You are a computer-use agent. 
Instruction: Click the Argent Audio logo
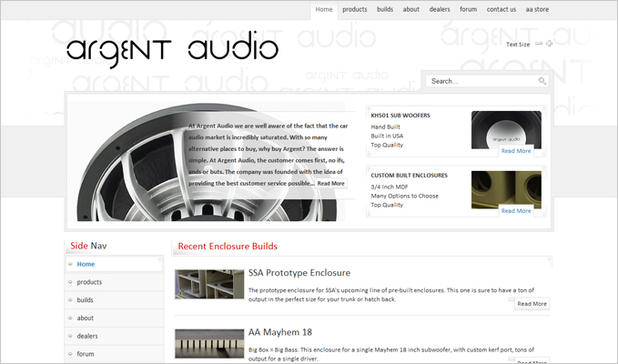tap(172, 49)
